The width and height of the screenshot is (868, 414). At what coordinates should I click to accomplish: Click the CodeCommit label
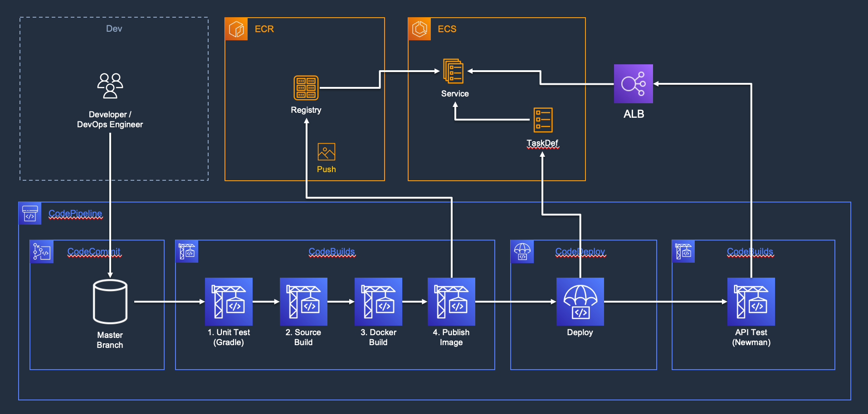coord(94,251)
